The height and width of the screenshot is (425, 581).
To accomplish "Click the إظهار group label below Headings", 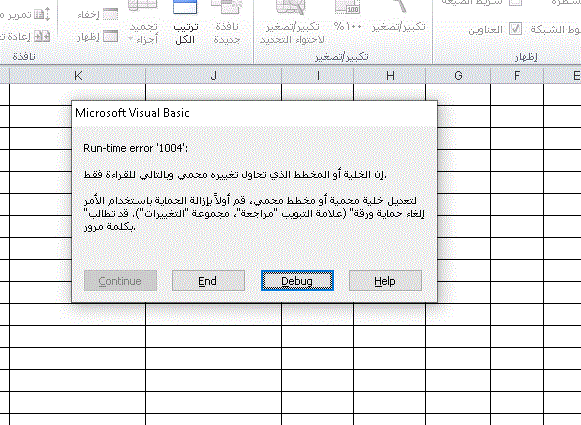I will click(526, 57).
